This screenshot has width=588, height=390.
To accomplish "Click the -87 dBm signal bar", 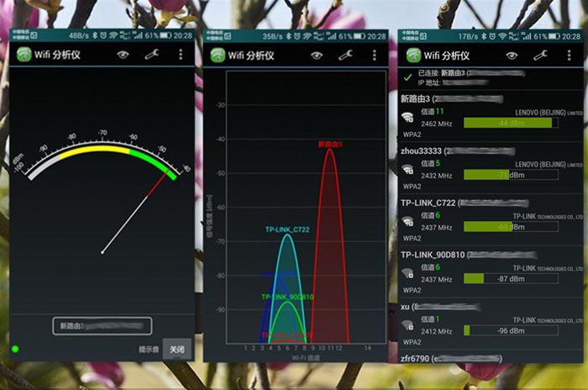I will tap(511, 278).
